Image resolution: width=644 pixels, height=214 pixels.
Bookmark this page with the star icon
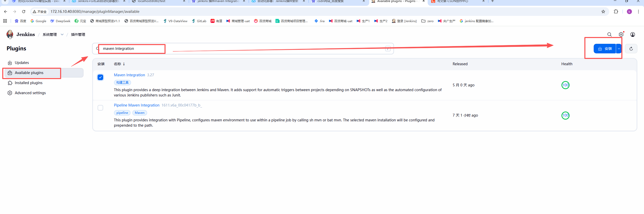coord(603,12)
